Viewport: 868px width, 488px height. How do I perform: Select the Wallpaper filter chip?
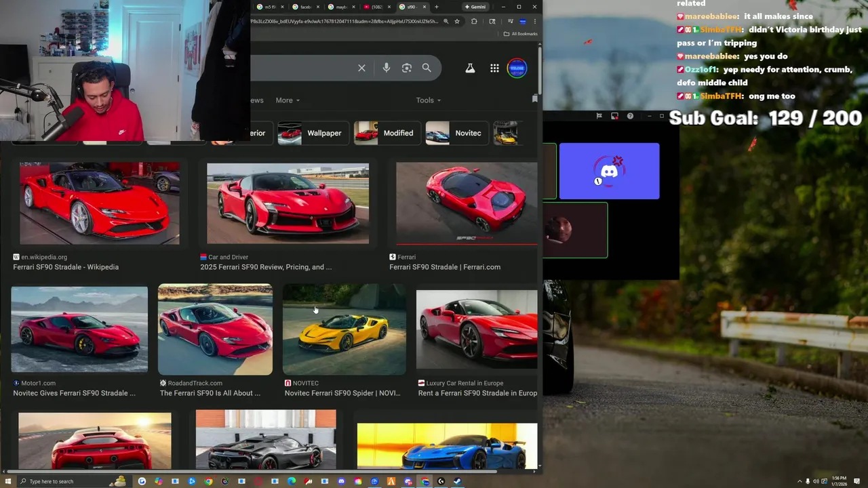coord(313,134)
